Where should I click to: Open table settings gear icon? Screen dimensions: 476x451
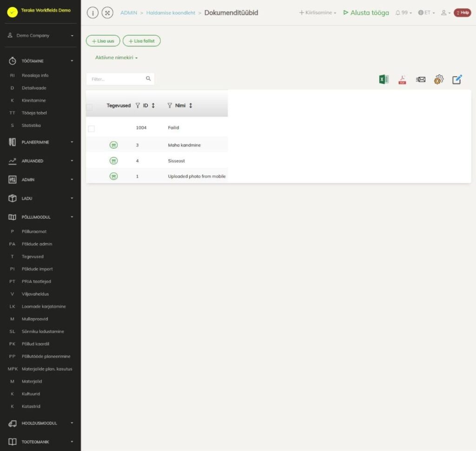[x=439, y=79]
